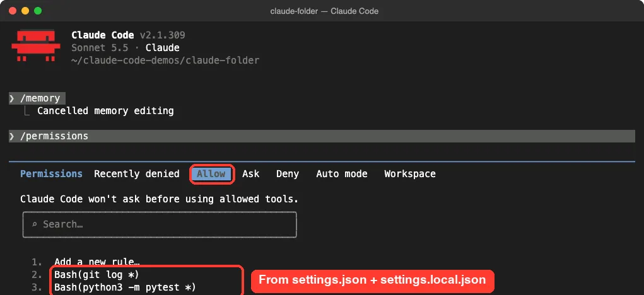Minimize the window with yellow button
The height and width of the screenshot is (295, 644).
25,11
